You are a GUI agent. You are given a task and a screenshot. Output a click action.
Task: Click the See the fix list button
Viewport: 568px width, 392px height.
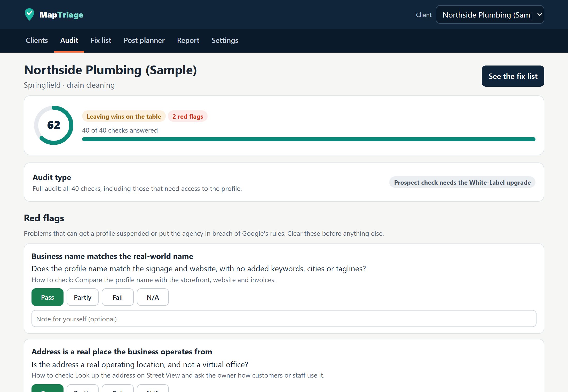pyautogui.click(x=513, y=76)
